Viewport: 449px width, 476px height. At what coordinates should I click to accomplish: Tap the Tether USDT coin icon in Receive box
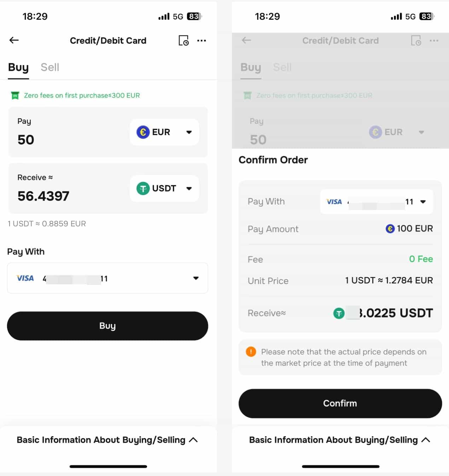point(143,188)
